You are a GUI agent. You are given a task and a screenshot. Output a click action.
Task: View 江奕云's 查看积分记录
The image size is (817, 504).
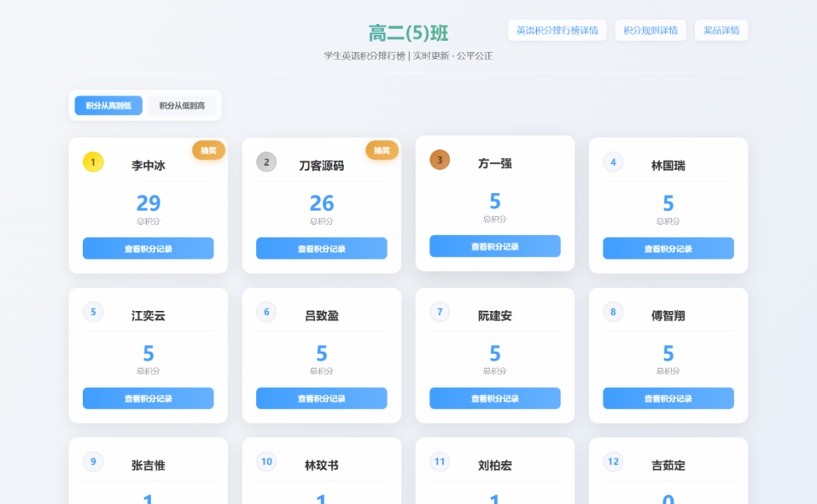[x=148, y=398]
